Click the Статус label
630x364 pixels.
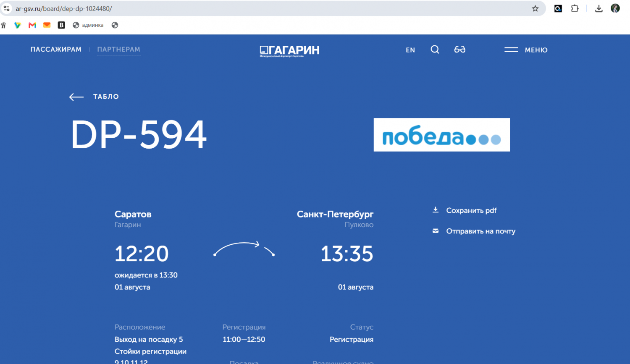pos(362,327)
